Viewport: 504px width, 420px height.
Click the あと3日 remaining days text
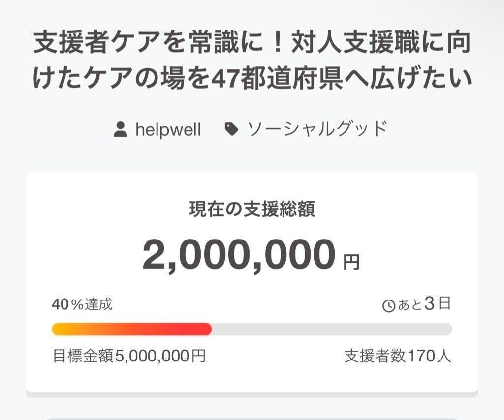(423, 304)
